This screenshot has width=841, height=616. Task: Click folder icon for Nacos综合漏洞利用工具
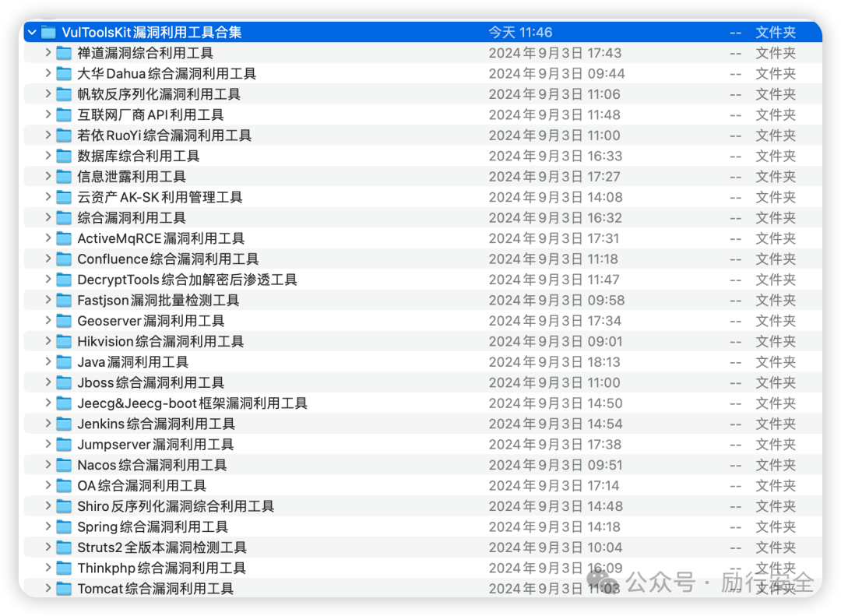(64, 465)
